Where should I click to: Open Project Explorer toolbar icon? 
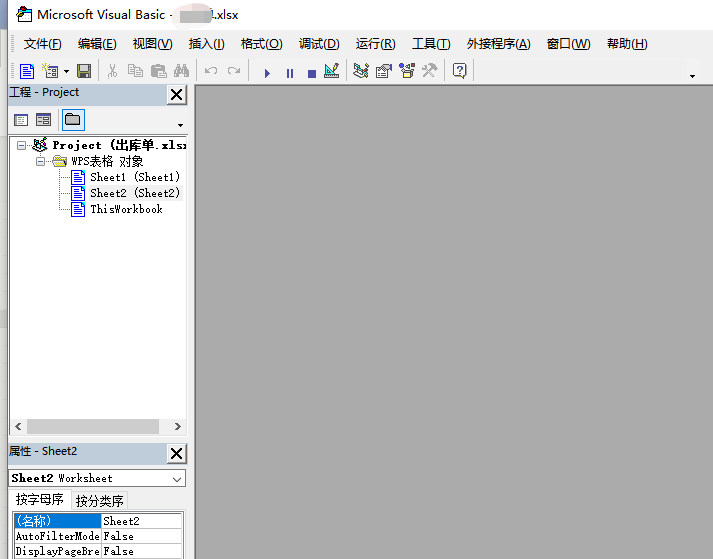[361, 71]
